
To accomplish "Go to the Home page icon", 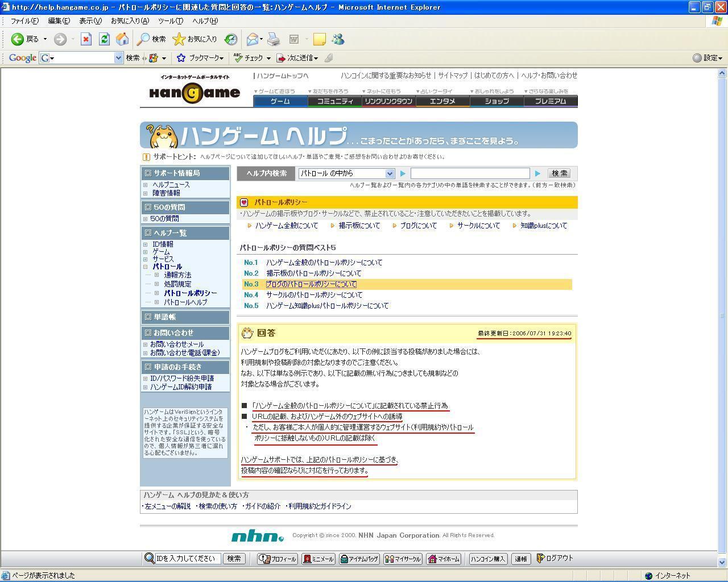I will 122,39.
